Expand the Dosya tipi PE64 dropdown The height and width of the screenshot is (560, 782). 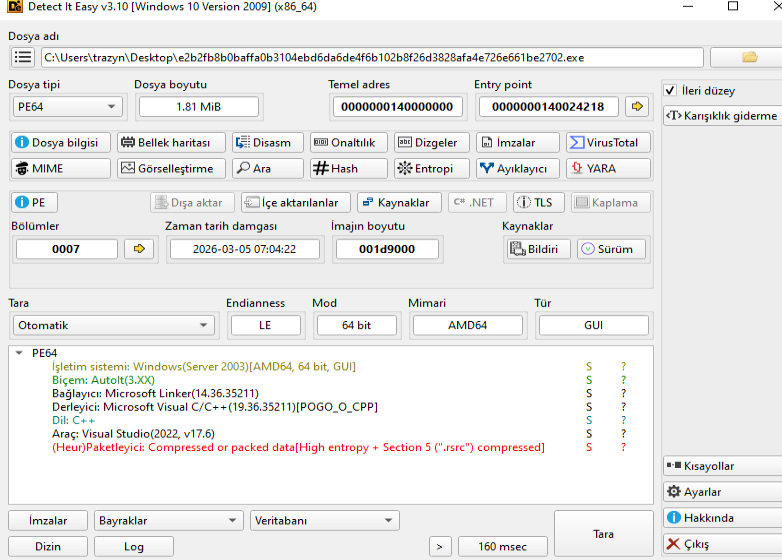click(67, 107)
